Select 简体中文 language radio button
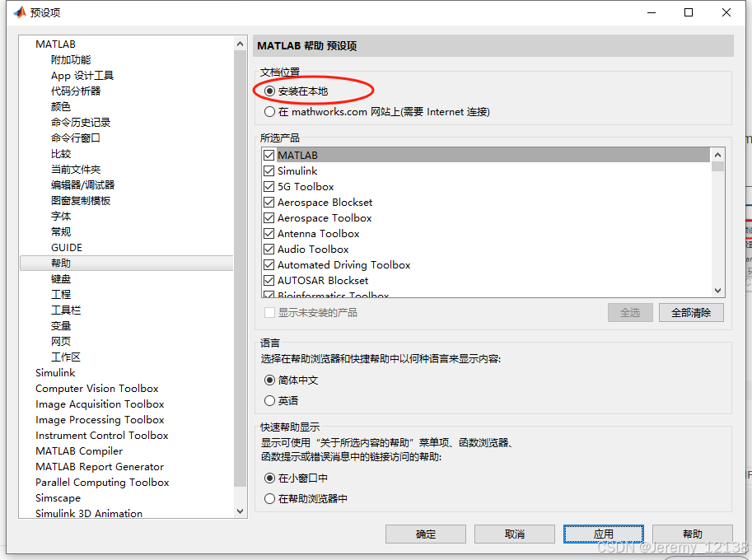 [x=269, y=380]
